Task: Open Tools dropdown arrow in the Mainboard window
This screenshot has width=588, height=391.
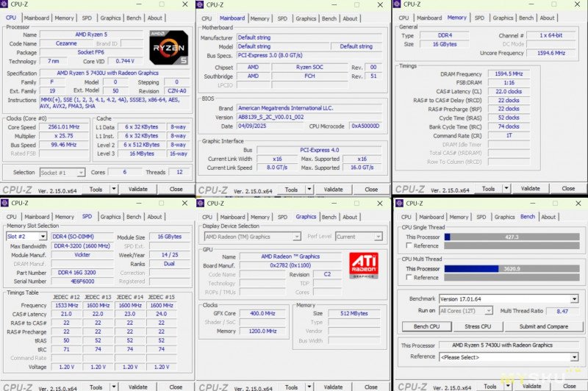Action: 309,190
